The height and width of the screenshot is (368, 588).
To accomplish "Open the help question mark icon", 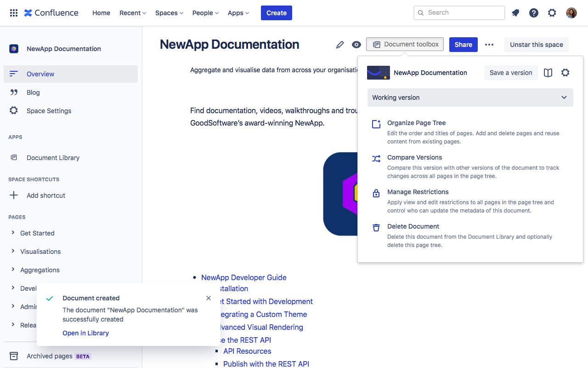I will (534, 13).
